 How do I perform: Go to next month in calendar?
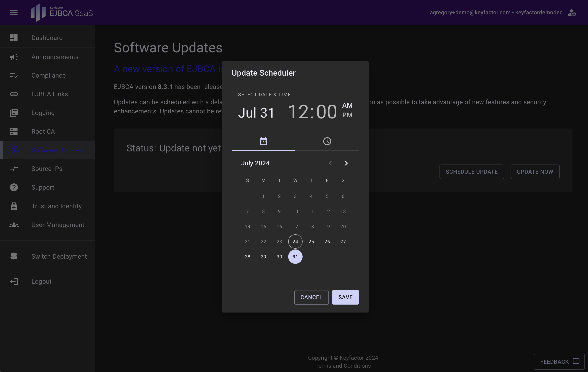346,163
